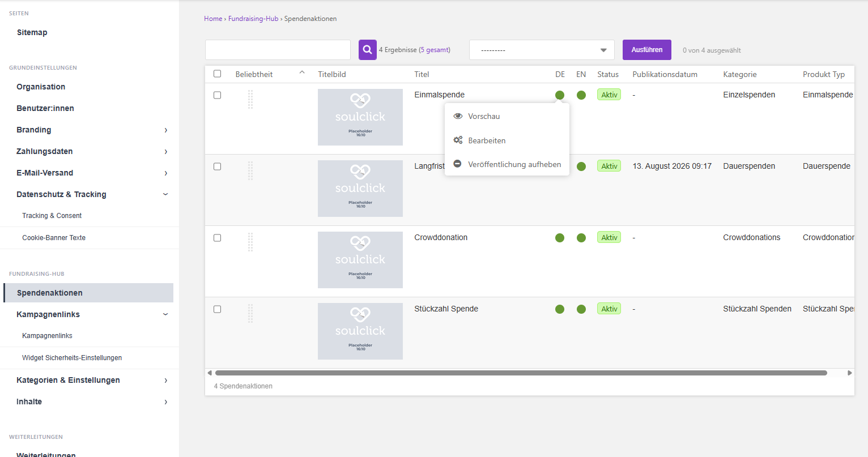Click the Aktiv badge in Einmalspende row
This screenshot has width=868, height=457.
click(x=609, y=95)
